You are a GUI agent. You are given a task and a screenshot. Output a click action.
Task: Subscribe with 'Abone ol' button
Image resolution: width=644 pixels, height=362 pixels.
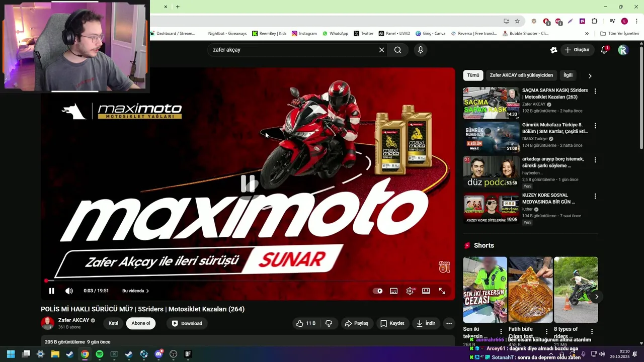coord(141,323)
